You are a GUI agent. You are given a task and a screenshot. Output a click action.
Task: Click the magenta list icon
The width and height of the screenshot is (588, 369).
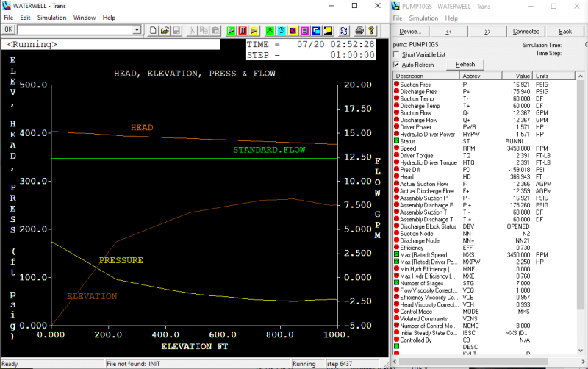pos(305,31)
